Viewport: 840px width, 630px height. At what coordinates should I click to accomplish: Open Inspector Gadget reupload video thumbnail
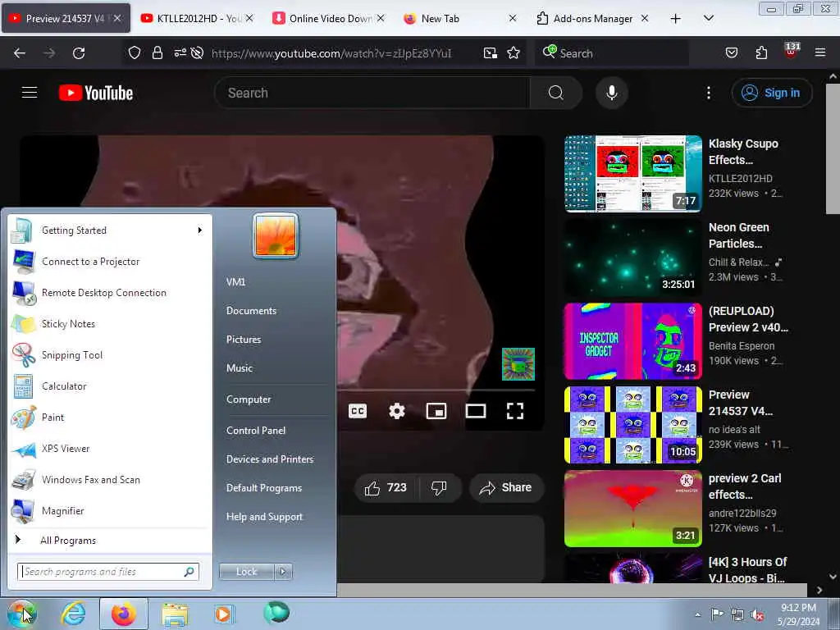tap(633, 340)
